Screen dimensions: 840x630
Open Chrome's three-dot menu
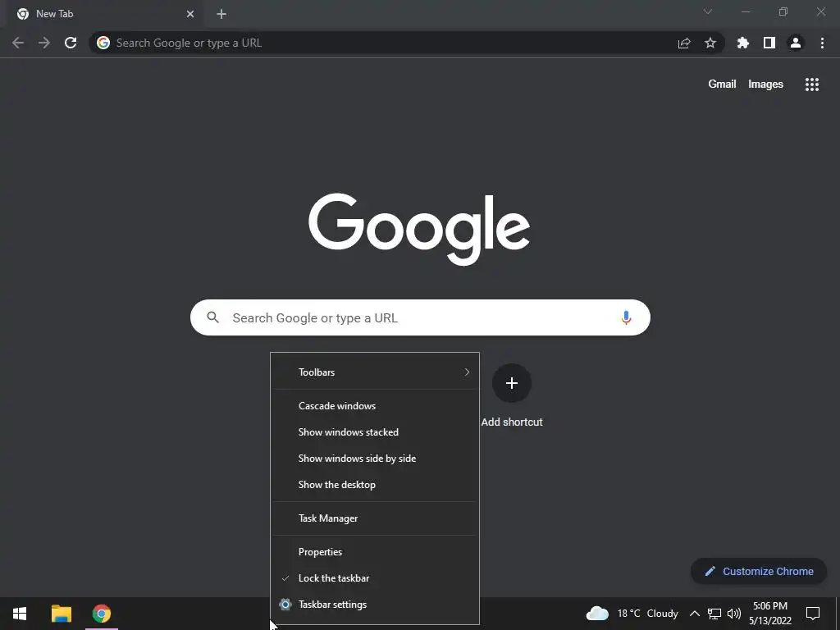tap(822, 43)
